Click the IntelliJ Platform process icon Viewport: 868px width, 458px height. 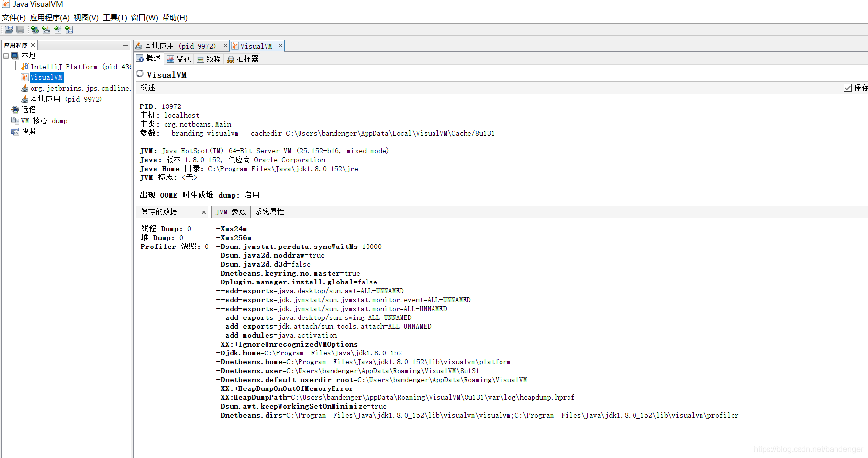point(25,67)
